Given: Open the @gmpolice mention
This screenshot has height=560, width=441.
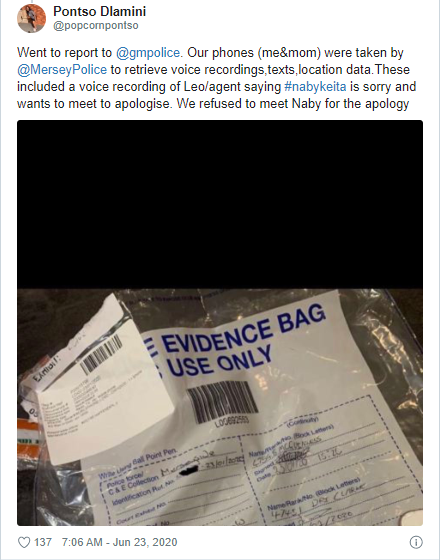Looking at the screenshot, I should tap(148, 53).
